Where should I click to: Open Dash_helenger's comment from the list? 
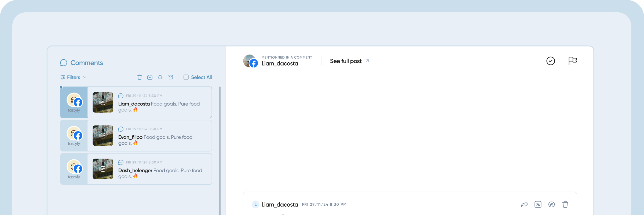tap(136, 169)
